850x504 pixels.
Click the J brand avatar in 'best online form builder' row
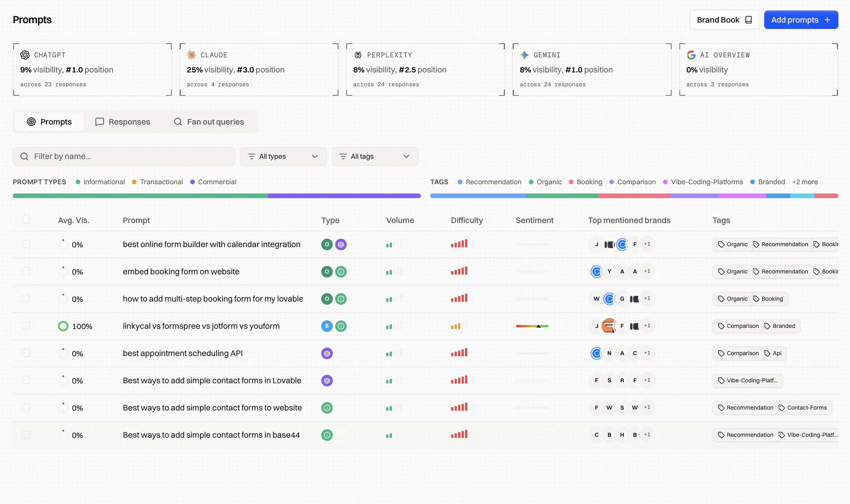596,244
